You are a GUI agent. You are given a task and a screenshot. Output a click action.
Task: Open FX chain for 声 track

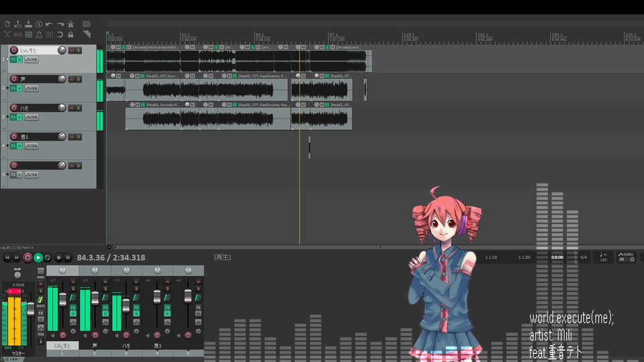pos(13,88)
